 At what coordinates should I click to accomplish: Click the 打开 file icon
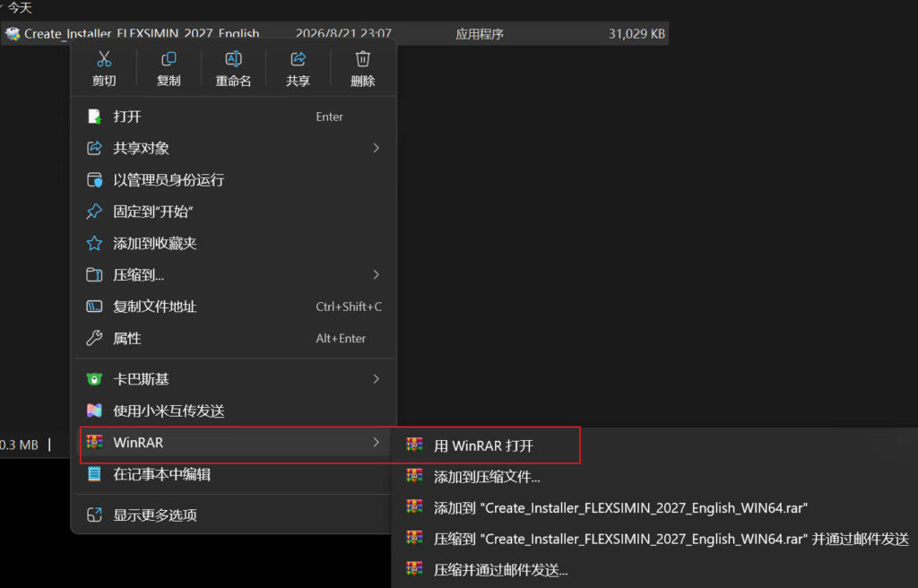coord(94,117)
